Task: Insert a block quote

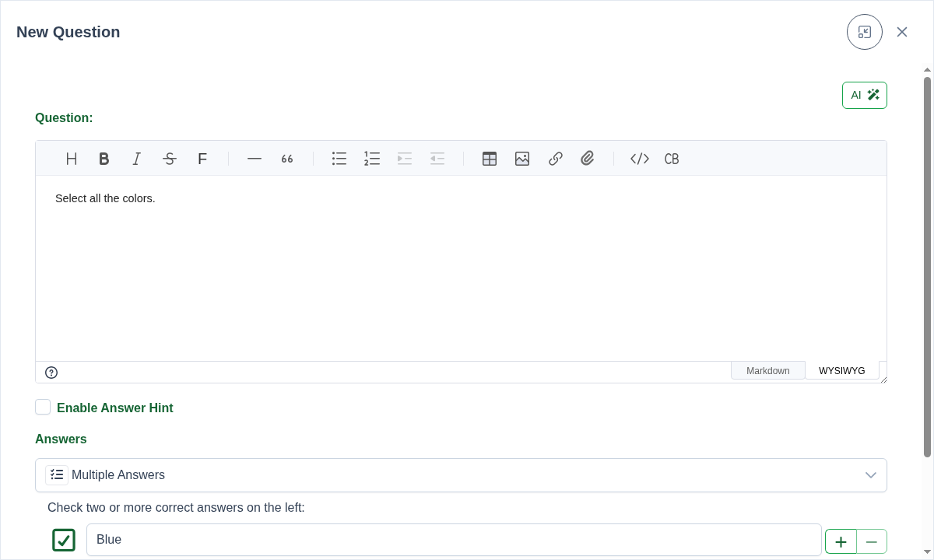Action: click(x=287, y=159)
